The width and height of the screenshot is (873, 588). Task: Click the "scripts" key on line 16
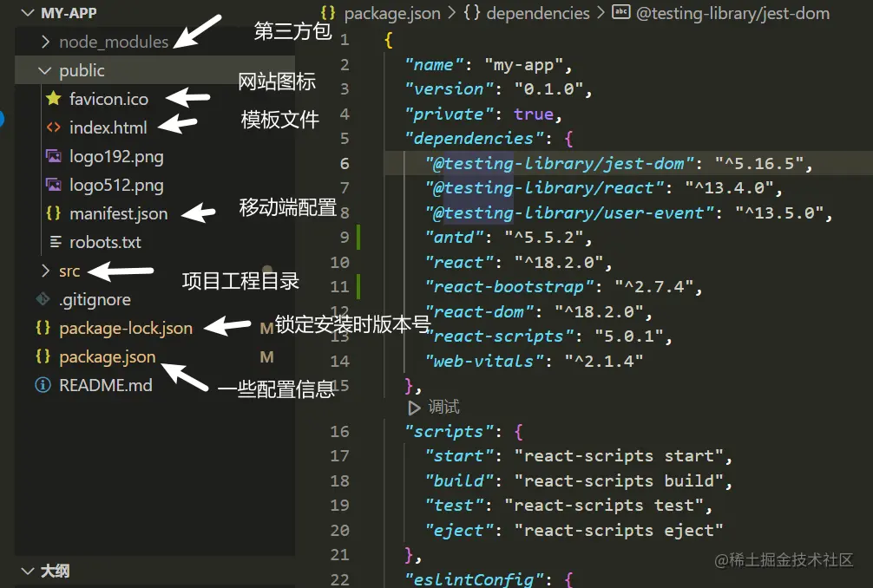(449, 432)
